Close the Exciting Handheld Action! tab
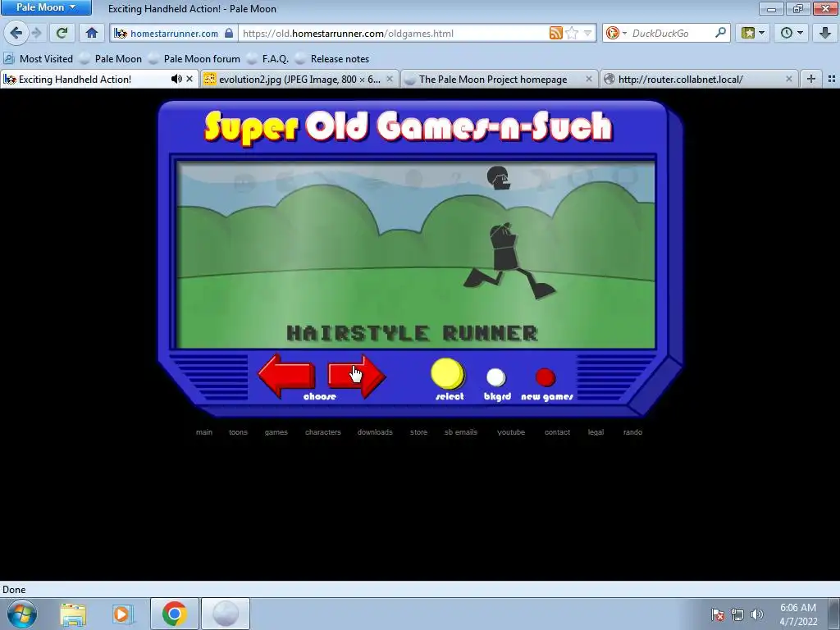 pyautogui.click(x=189, y=80)
